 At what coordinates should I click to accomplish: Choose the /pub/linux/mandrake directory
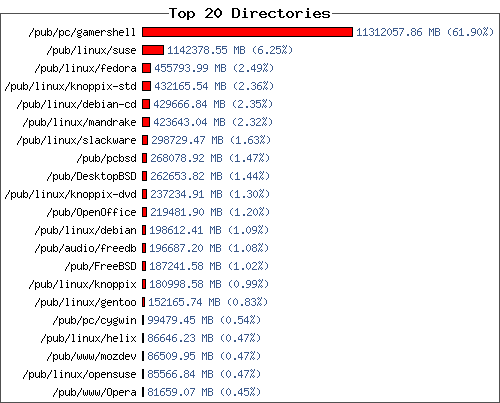tap(79, 122)
